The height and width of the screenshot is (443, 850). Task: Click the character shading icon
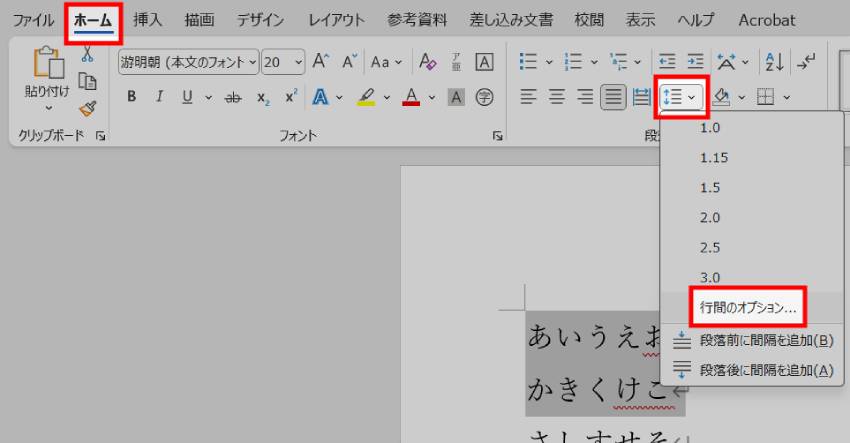tap(456, 98)
